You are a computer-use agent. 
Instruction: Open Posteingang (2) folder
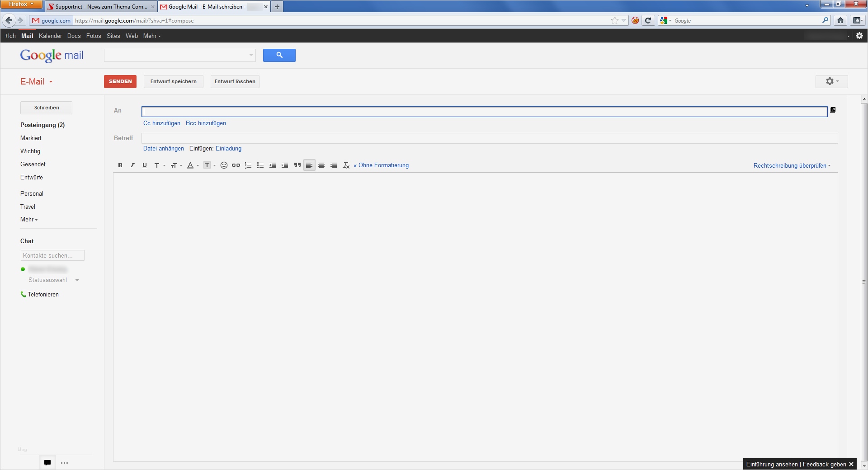coord(42,125)
